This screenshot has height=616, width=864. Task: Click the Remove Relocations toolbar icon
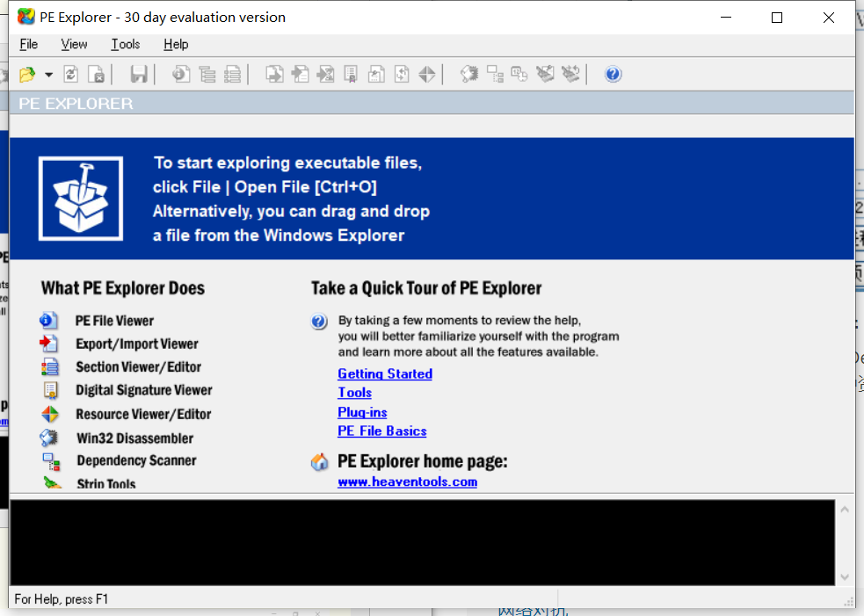pyautogui.click(x=545, y=75)
